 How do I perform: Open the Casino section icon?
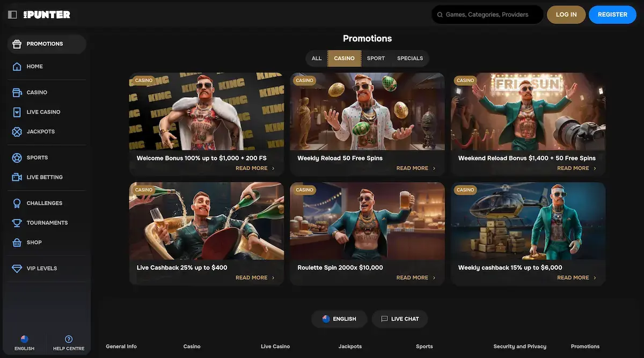click(x=17, y=93)
